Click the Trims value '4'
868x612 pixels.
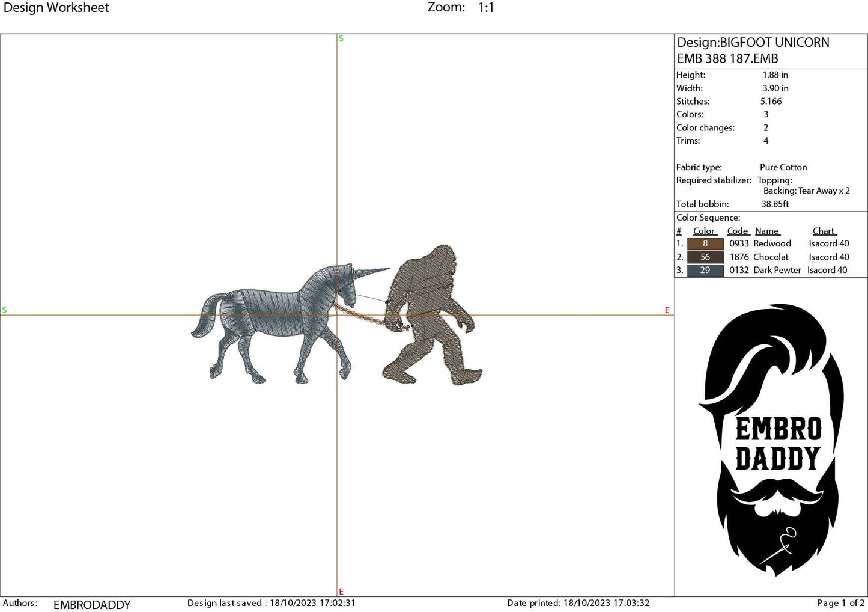coord(766,141)
